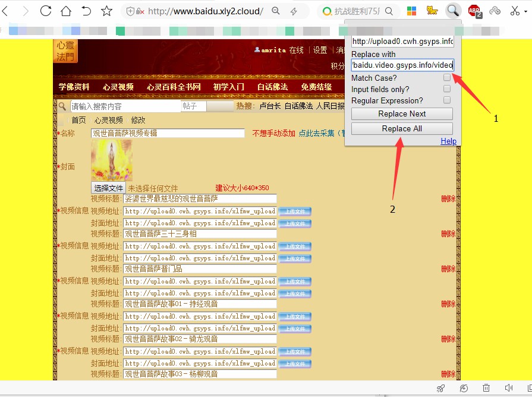Open the 白话佛法 menu item
Image resolution: width=532 pixels, height=397 pixels.
(x=272, y=87)
